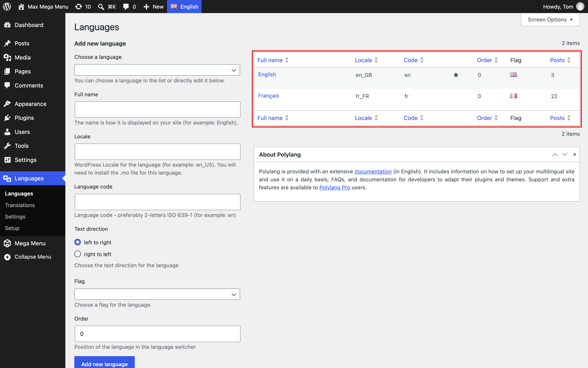Viewport: 588px width, 368px height.
Task: Click the WordPress logo icon
Action: pyautogui.click(x=7, y=7)
